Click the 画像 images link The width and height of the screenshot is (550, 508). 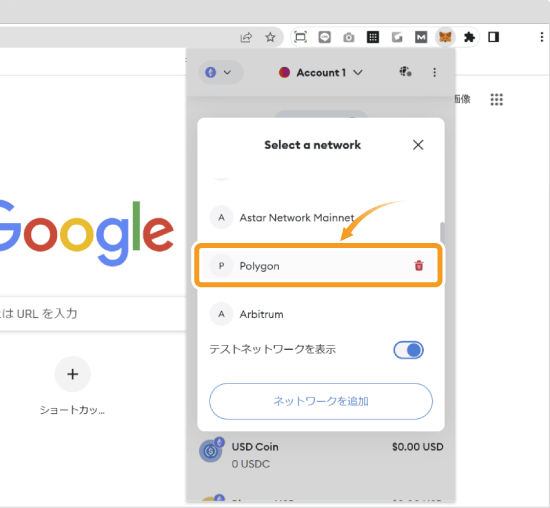coord(462,99)
